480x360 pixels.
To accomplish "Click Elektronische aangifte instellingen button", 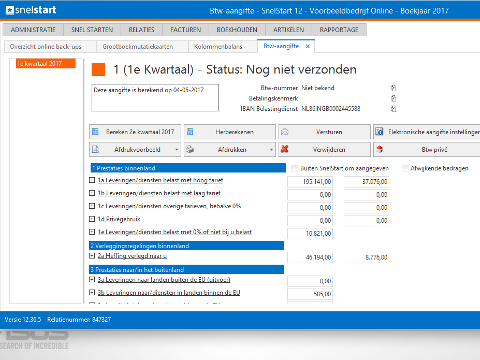I will coord(427,132).
